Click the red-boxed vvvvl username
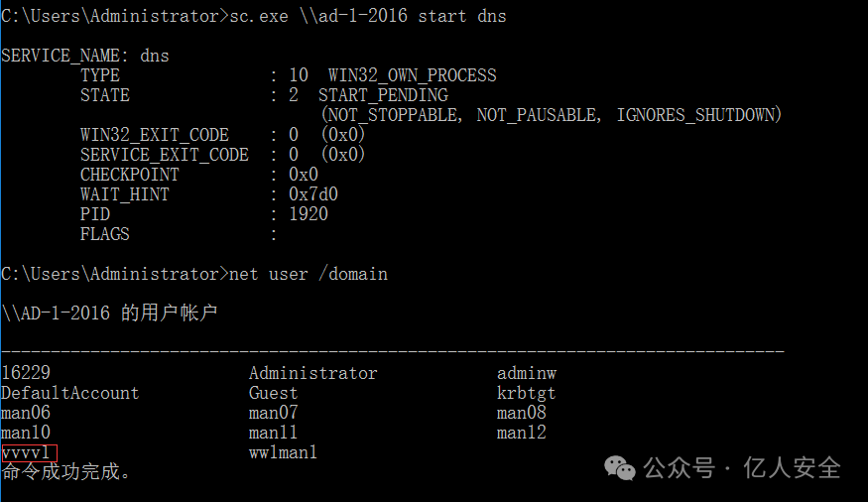 pyautogui.click(x=29, y=452)
